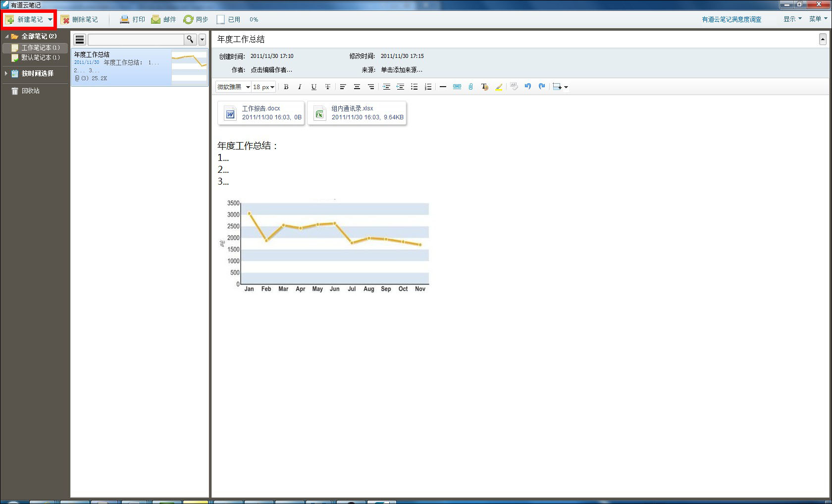Open the 工作报告.docx attachment

coord(261,113)
